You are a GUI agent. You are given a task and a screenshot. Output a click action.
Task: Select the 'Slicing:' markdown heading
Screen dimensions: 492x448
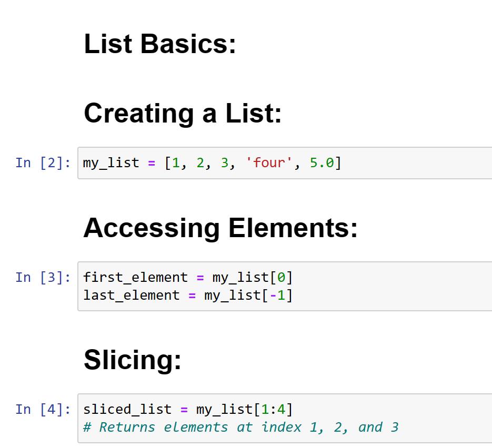tap(133, 360)
